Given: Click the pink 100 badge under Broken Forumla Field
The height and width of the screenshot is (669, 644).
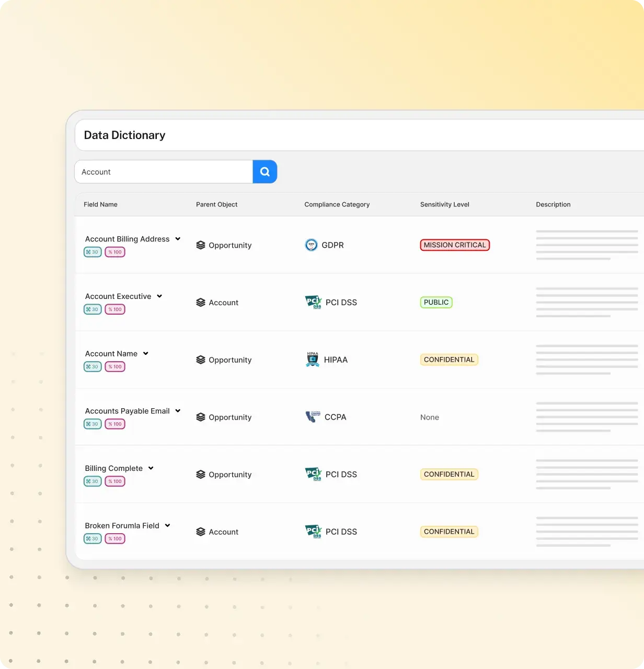Looking at the screenshot, I should [x=115, y=539].
